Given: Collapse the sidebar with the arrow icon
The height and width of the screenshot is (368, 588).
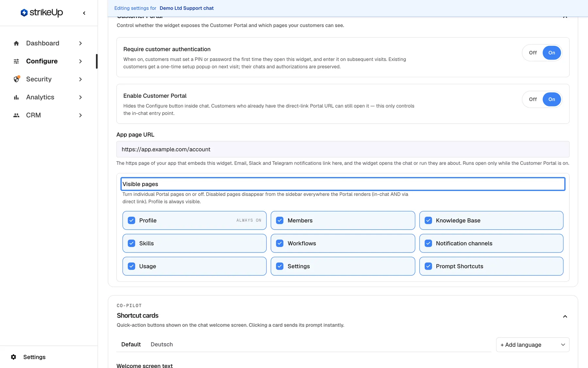Looking at the screenshot, I should tap(84, 13).
